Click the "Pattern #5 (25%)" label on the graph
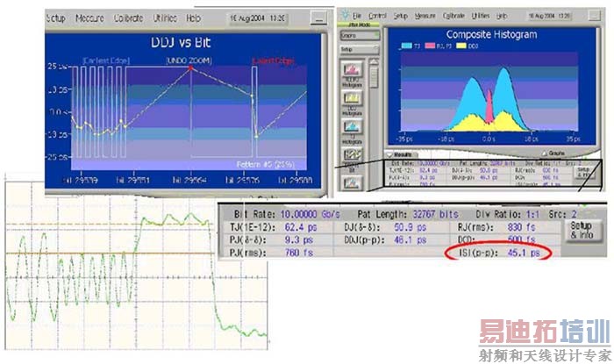This screenshot has width=614, height=364. click(x=266, y=164)
